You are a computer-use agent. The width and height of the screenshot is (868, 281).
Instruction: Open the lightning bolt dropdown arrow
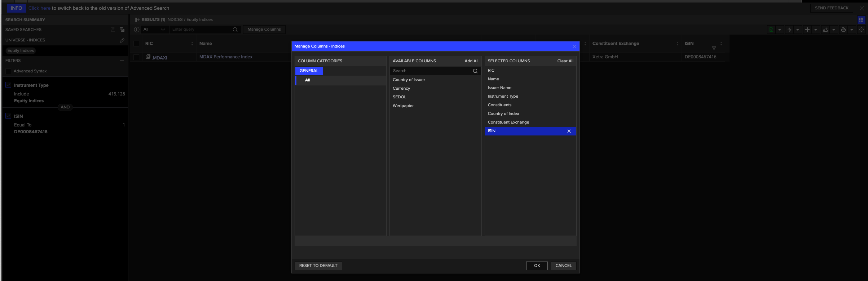click(798, 30)
